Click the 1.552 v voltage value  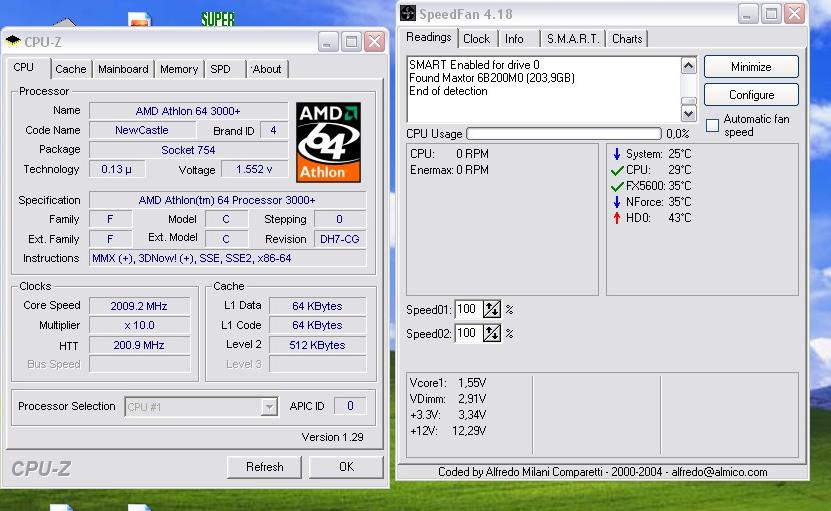coord(254,170)
